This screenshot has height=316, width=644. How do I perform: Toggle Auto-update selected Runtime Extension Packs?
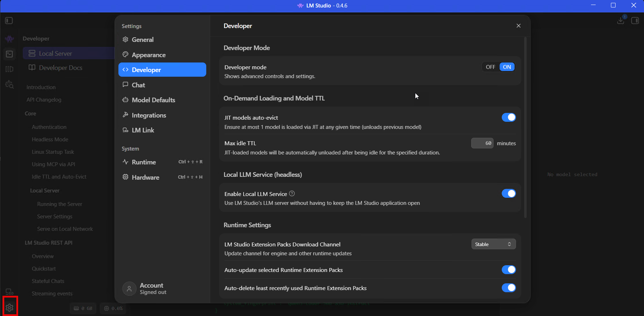point(509,269)
